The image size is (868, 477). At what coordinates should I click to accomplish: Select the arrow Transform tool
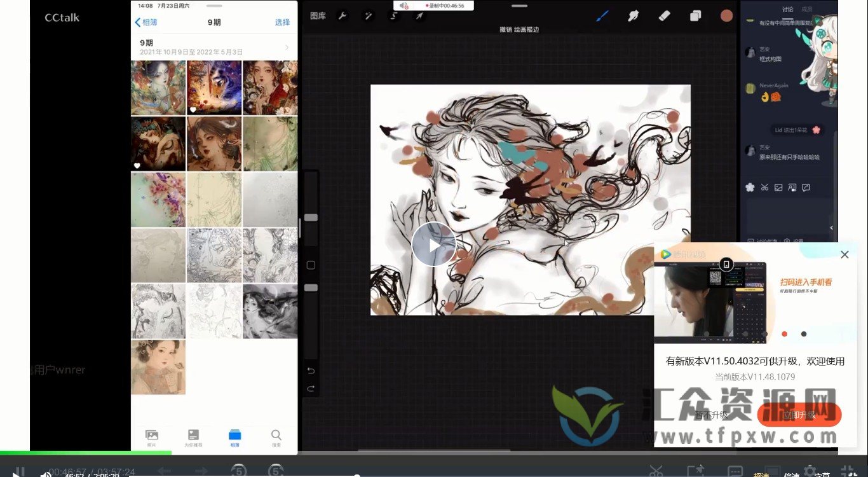pyautogui.click(x=419, y=16)
